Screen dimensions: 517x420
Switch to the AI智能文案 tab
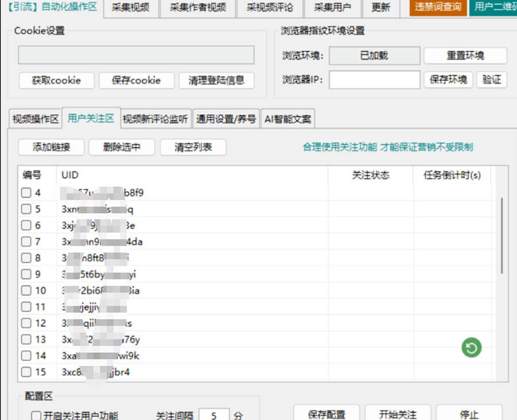point(288,118)
